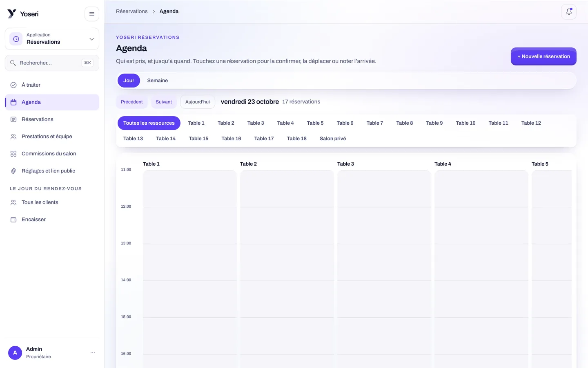Screen dimensions: 588x368
Task: Filter agenda by Salon privé
Action: click(333, 139)
